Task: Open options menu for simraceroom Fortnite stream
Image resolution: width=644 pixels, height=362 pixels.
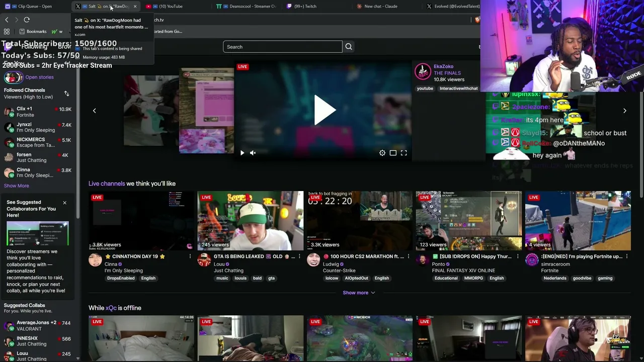Action: point(626,256)
